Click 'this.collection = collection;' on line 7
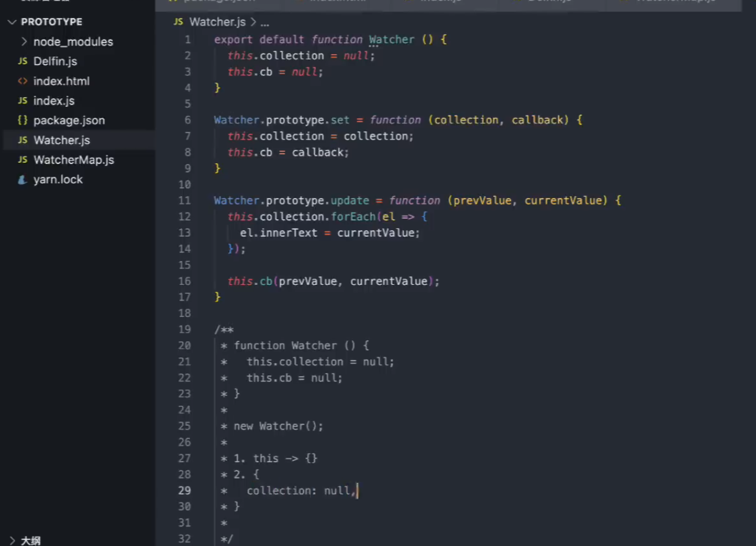Screen dimensions: 756x546 321,136
